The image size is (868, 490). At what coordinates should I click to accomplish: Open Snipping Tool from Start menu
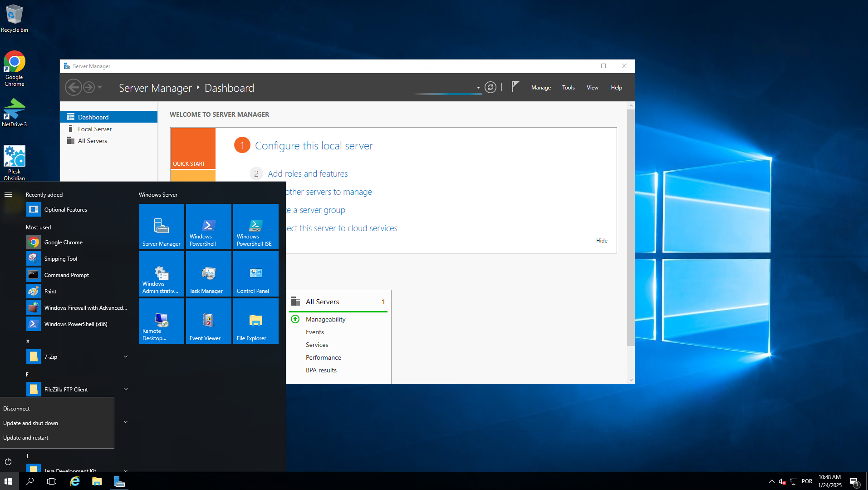click(77, 259)
